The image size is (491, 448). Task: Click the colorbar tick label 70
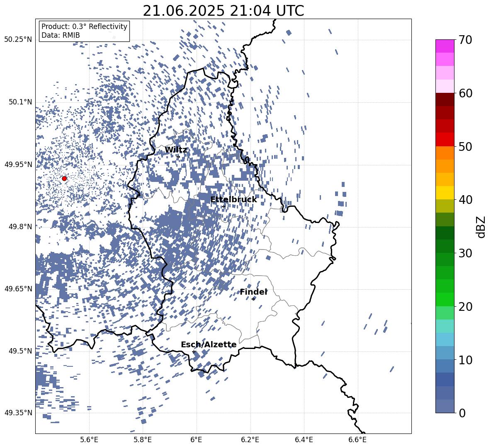coord(465,40)
